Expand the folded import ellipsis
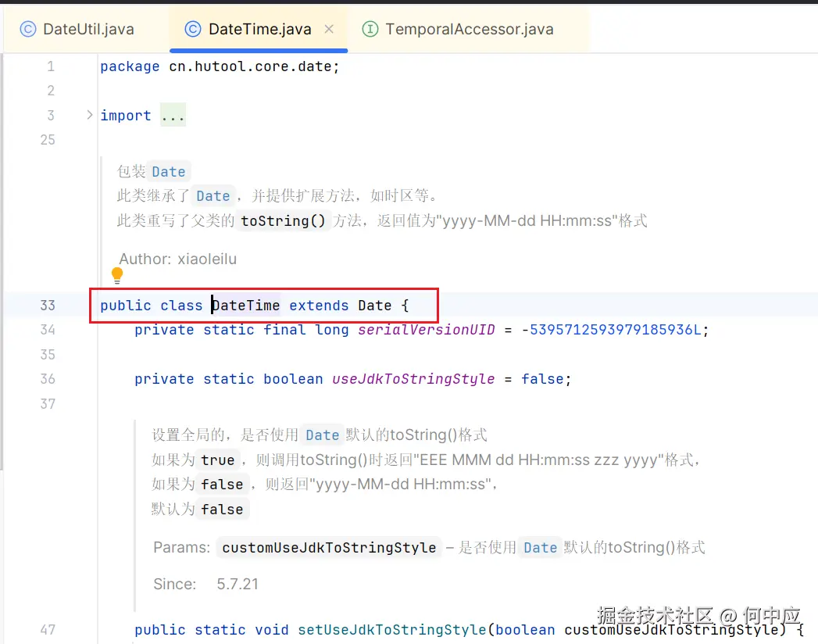Image resolution: width=818 pixels, height=644 pixels. click(173, 116)
